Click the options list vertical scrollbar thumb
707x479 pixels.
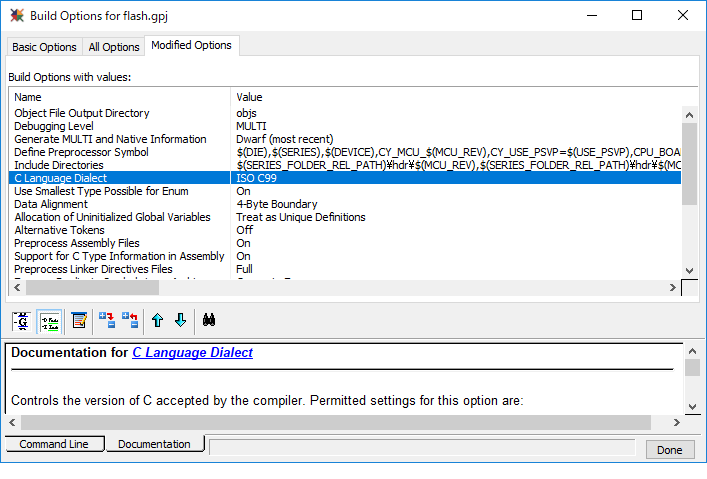[x=689, y=164]
